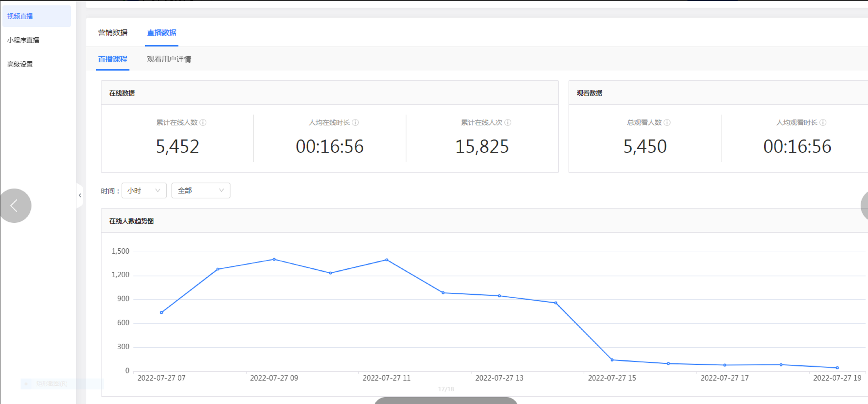Click info icon beside 累计在线人次

[x=508, y=123]
